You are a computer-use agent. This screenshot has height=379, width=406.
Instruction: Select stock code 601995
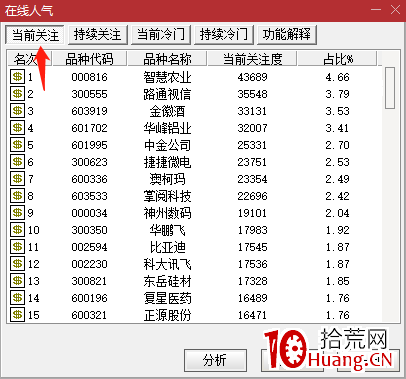pos(89,145)
